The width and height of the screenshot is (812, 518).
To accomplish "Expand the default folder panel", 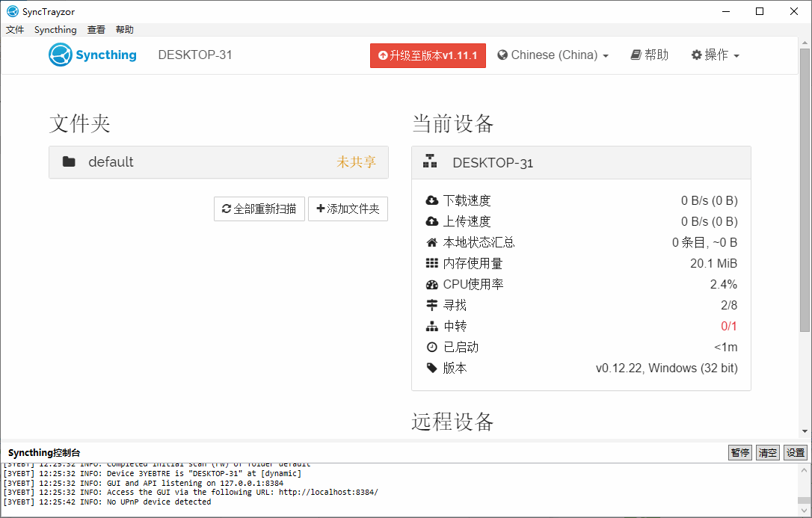I will click(x=218, y=162).
